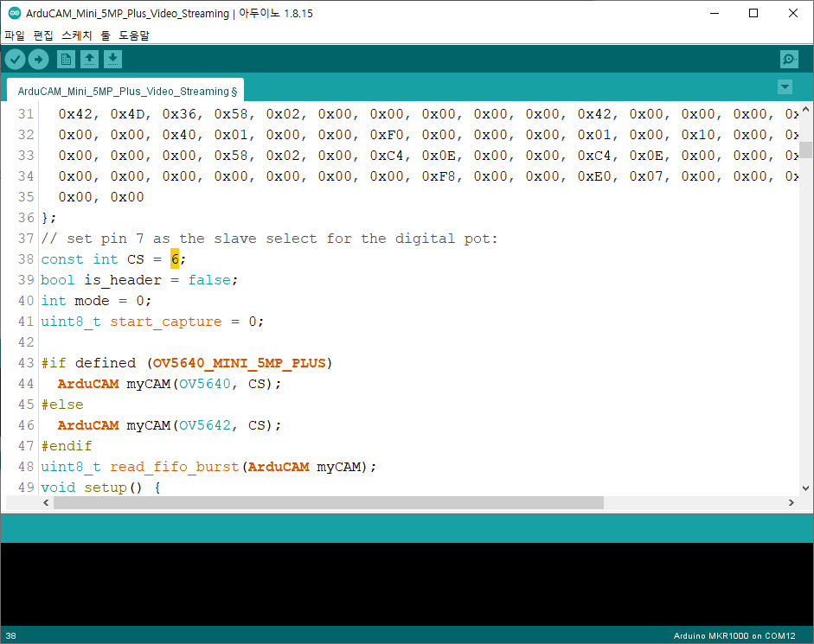Screen dimensions: 814x644
Task: Click 'setup' on line 49
Action: [106, 488]
